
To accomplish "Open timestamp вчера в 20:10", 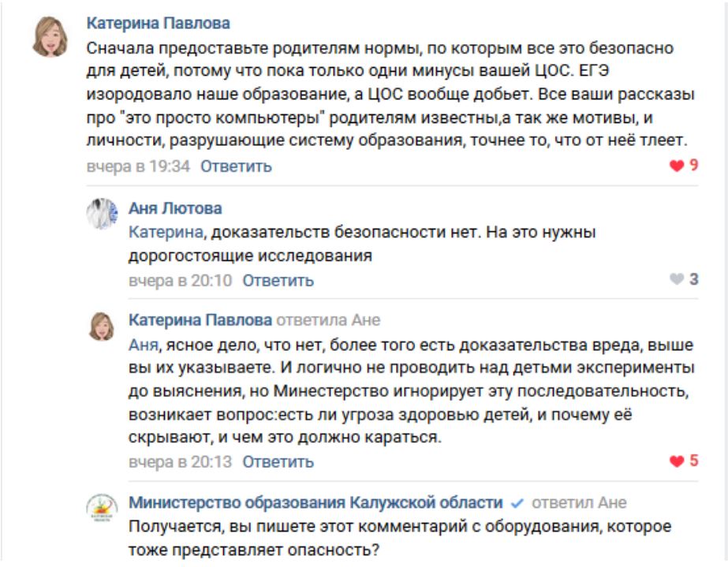I will (x=180, y=281).
